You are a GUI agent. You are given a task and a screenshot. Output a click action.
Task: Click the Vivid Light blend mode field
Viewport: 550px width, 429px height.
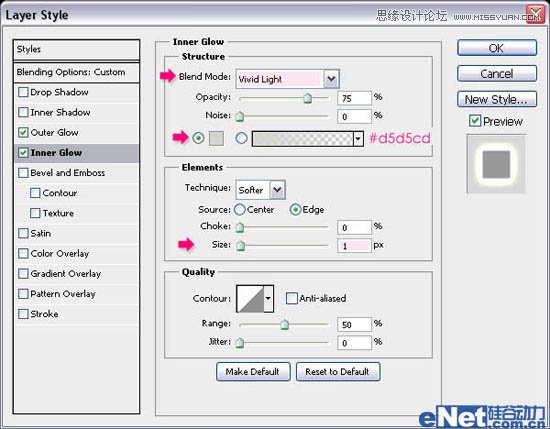pos(280,79)
